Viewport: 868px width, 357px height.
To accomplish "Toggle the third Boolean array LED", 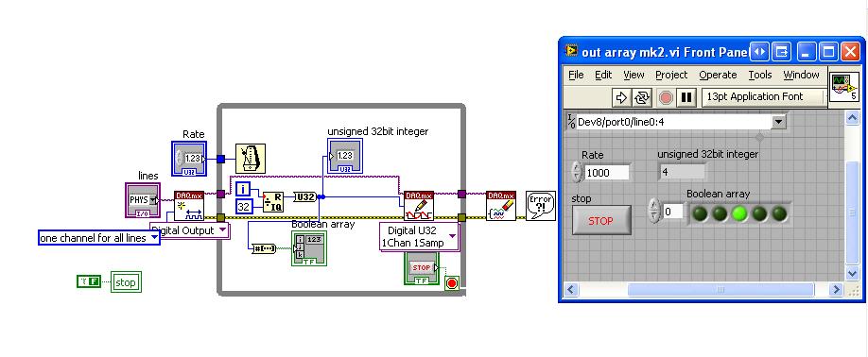I will [739, 212].
